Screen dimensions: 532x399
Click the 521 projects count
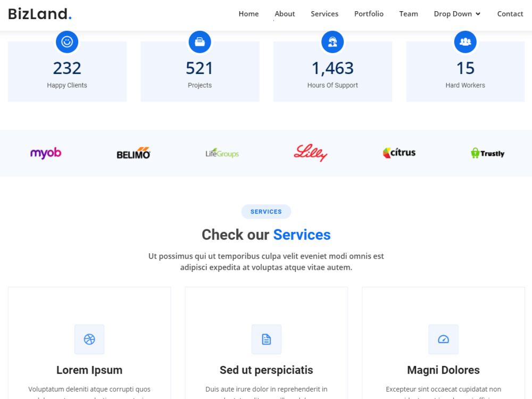point(199,68)
